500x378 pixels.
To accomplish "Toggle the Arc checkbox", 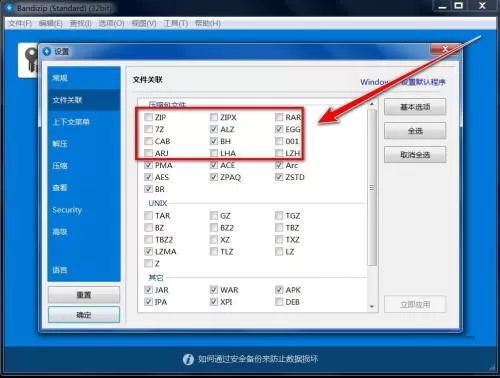I will [x=279, y=165].
